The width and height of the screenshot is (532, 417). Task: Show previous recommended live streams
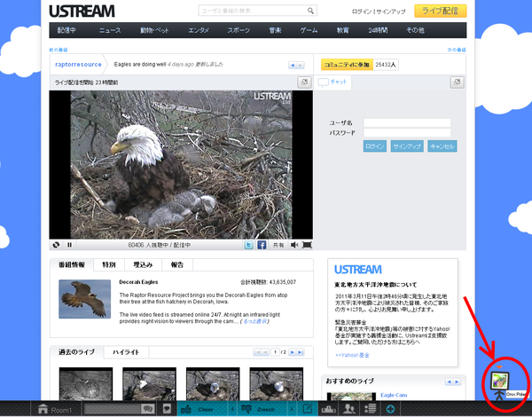449,382
